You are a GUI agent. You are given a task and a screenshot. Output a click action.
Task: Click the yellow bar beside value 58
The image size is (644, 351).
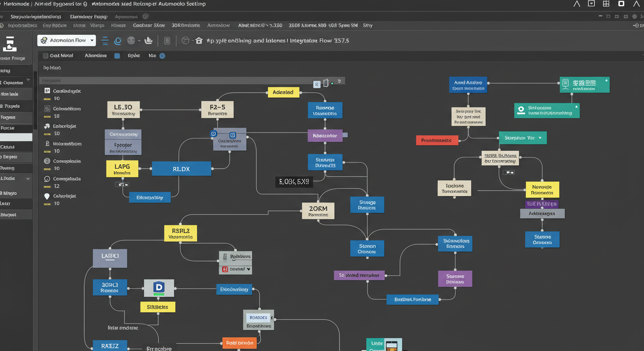pos(47,117)
